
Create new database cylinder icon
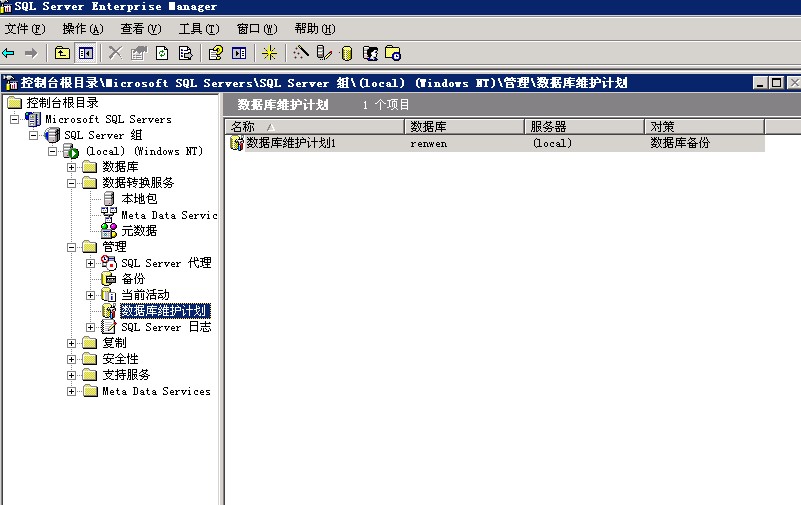(347, 53)
